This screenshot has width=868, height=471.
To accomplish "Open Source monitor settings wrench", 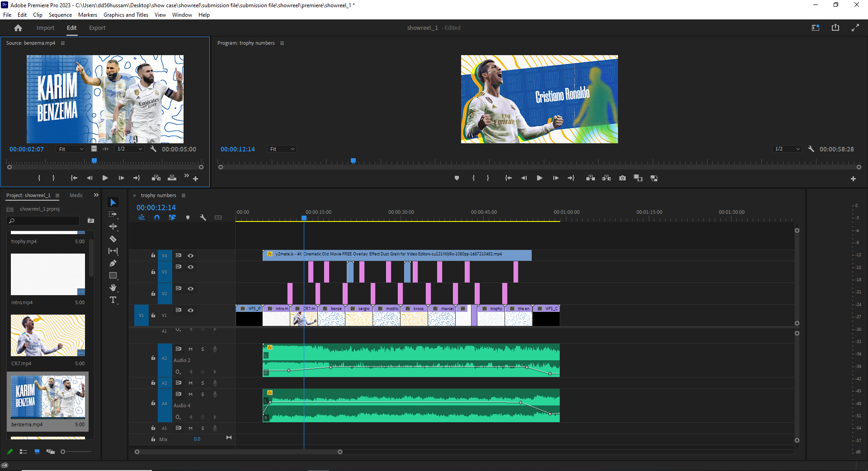I will pos(153,149).
